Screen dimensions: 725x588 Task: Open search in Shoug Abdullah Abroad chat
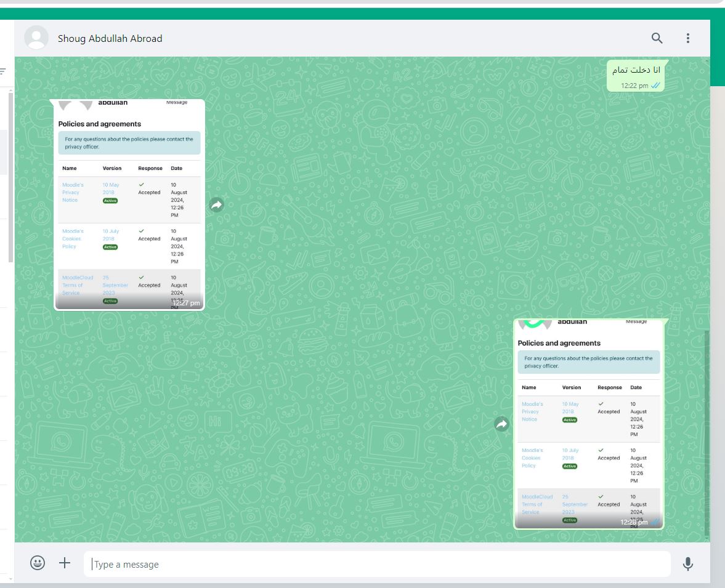657,38
